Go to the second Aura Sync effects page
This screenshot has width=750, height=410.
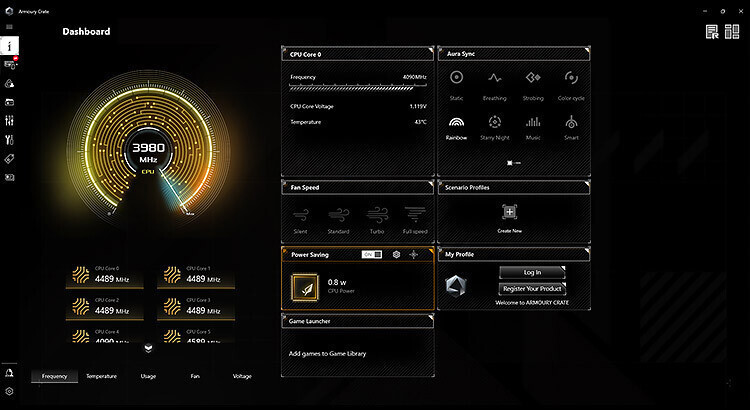click(x=517, y=162)
